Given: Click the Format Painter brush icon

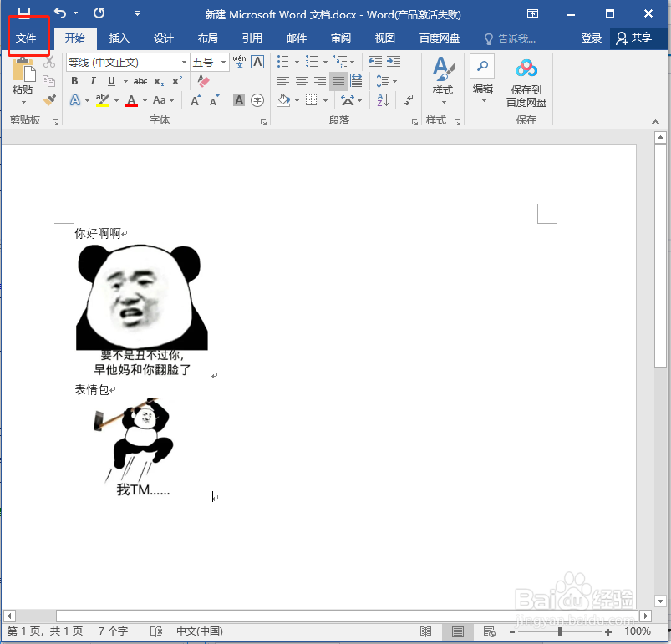Looking at the screenshot, I should 49,100.
